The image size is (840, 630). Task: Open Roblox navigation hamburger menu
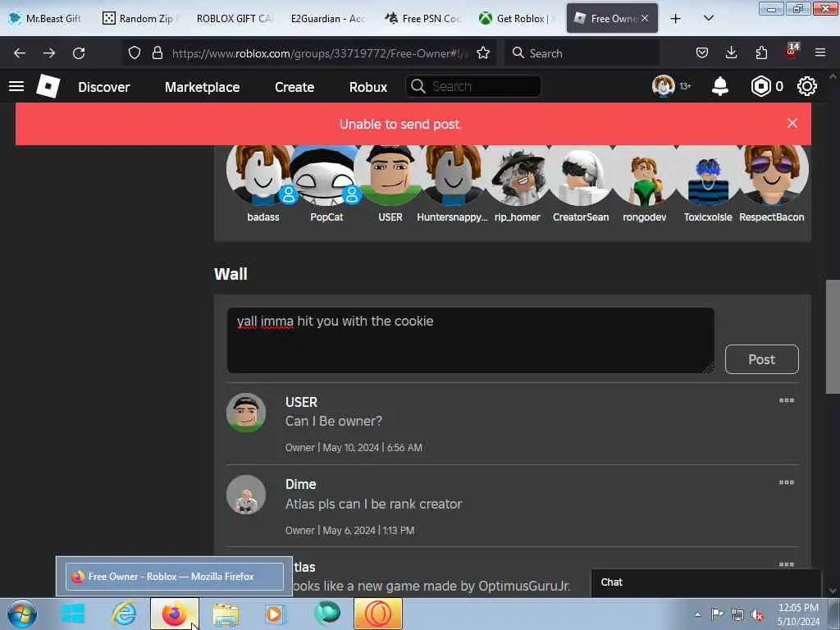click(x=16, y=86)
